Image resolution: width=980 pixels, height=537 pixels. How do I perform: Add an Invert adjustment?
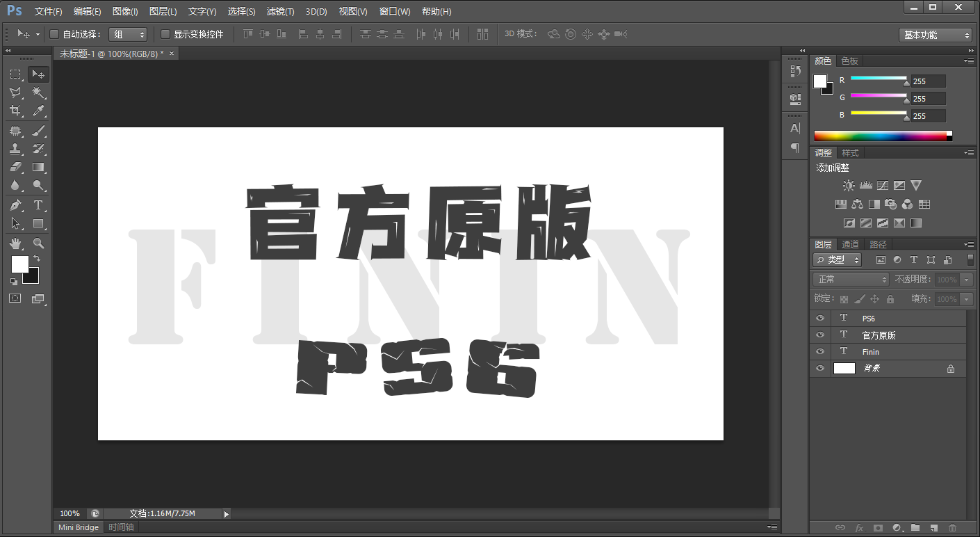849,223
